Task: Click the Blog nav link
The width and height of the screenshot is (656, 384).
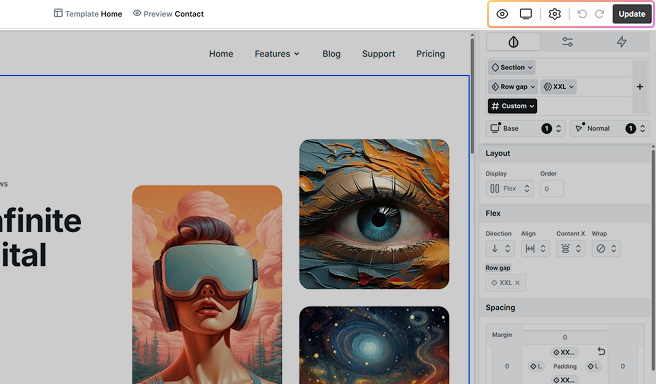Action: (331, 54)
